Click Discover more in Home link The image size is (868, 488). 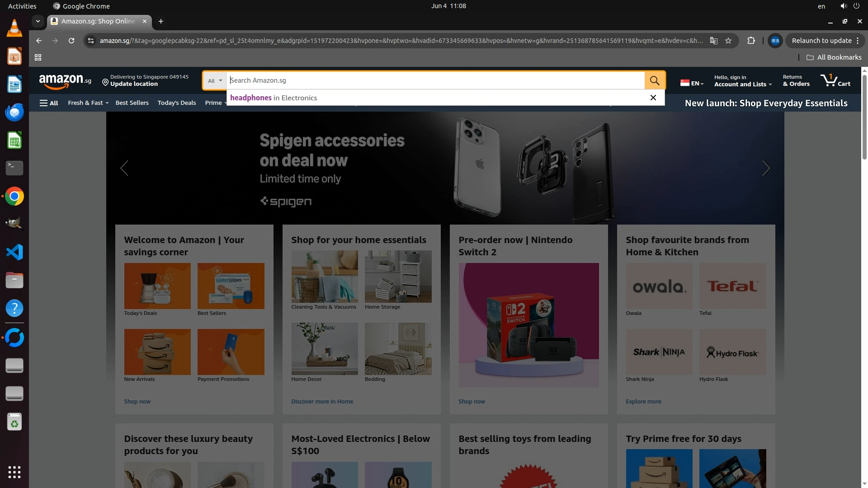point(322,401)
